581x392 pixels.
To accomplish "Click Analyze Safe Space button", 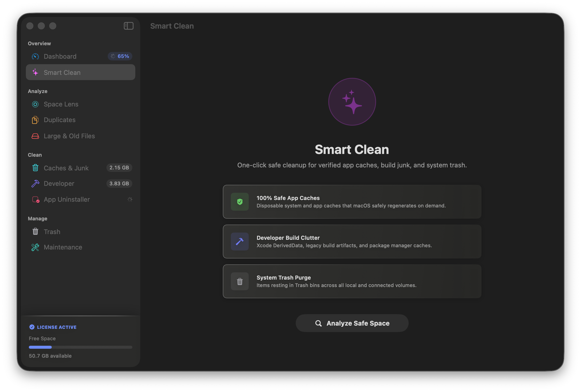I will pos(352,323).
